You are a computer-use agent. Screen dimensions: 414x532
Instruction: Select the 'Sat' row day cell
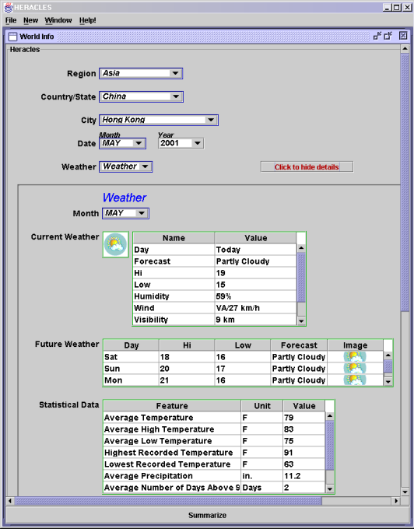coord(131,357)
